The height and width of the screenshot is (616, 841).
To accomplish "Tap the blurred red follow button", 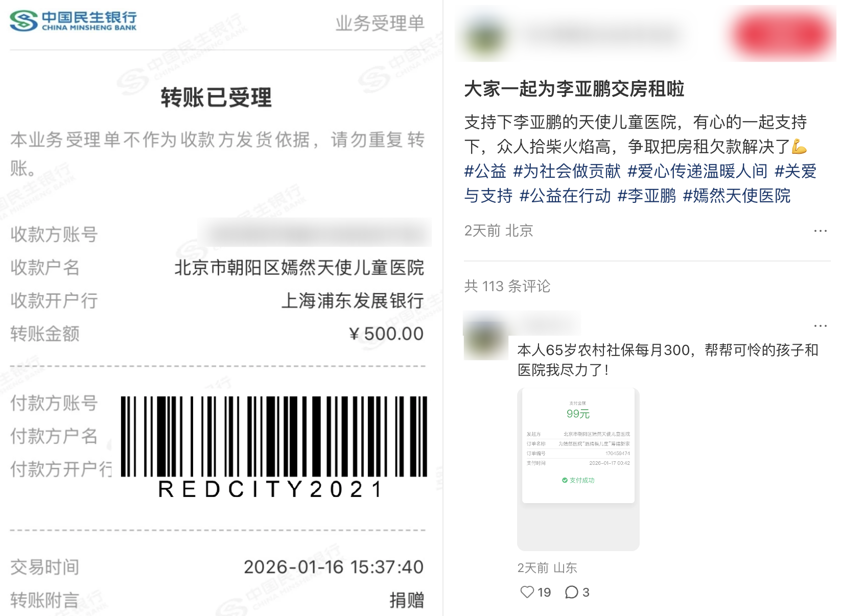I will coord(782,34).
